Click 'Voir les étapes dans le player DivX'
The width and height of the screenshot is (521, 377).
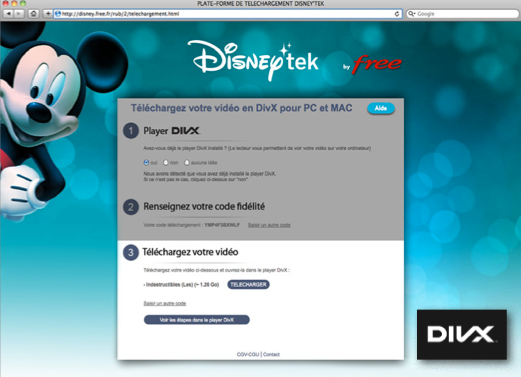[197, 320]
